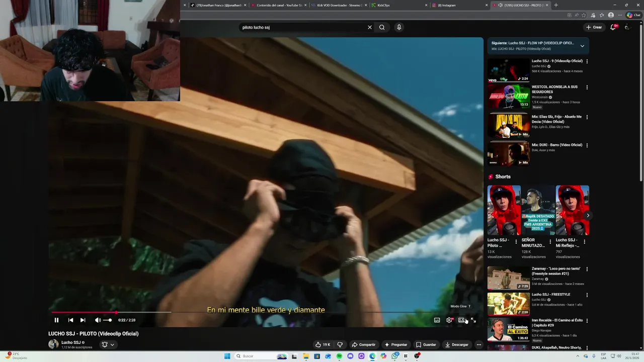Open the 'Lucho SSJ - Piloto' short

point(504,210)
